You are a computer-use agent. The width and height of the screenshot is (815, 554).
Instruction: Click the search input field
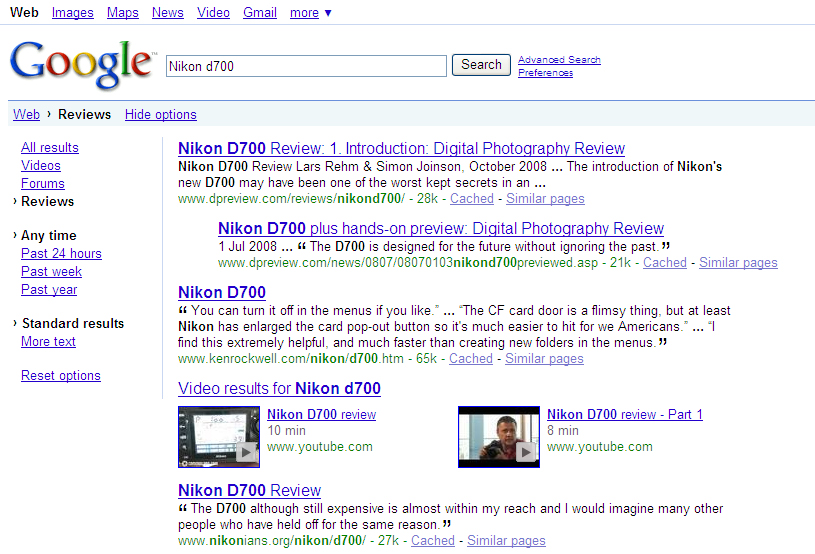click(306, 66)
